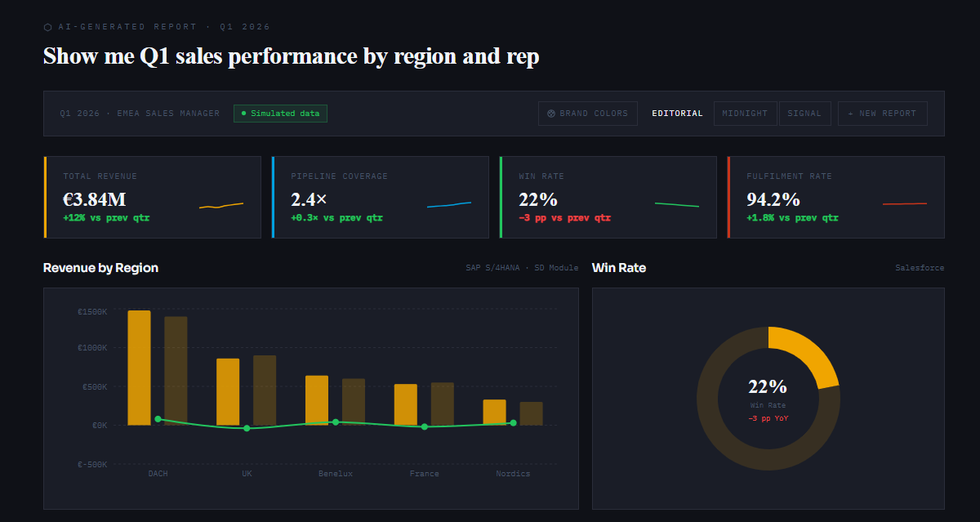
Task: Click the Revenue by Region heading
Action: [100, 268]
